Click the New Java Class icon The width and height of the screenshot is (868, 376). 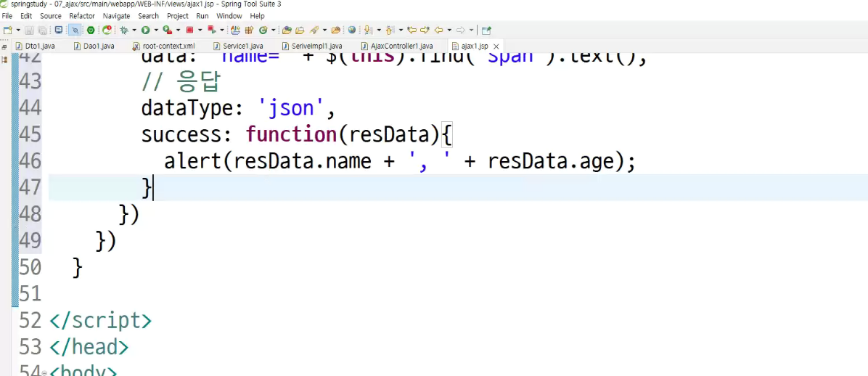[263, 30]
